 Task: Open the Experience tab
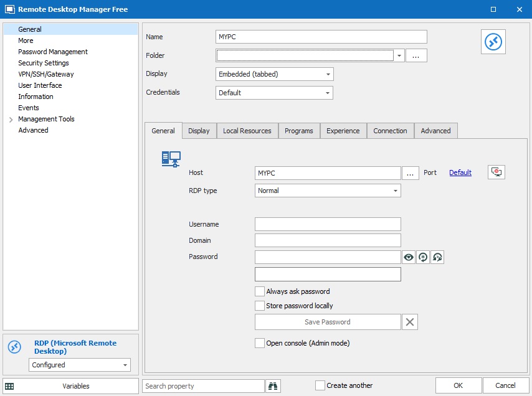tap(343, 131)
